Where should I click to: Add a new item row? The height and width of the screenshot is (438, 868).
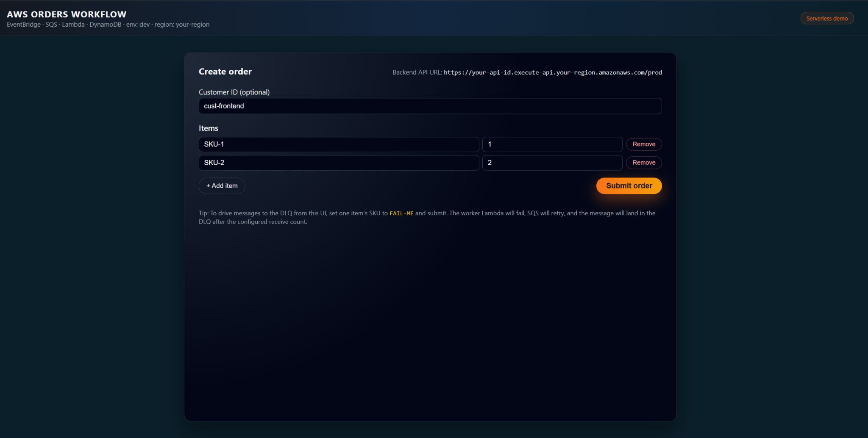pyautogui.click(x=222, y=186)
